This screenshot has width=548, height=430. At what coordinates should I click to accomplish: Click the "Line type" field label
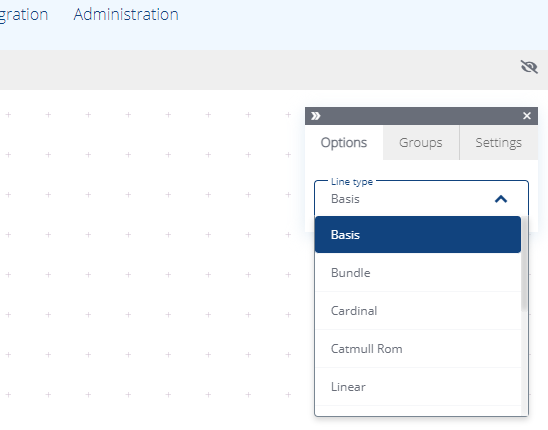coord(352,182)
